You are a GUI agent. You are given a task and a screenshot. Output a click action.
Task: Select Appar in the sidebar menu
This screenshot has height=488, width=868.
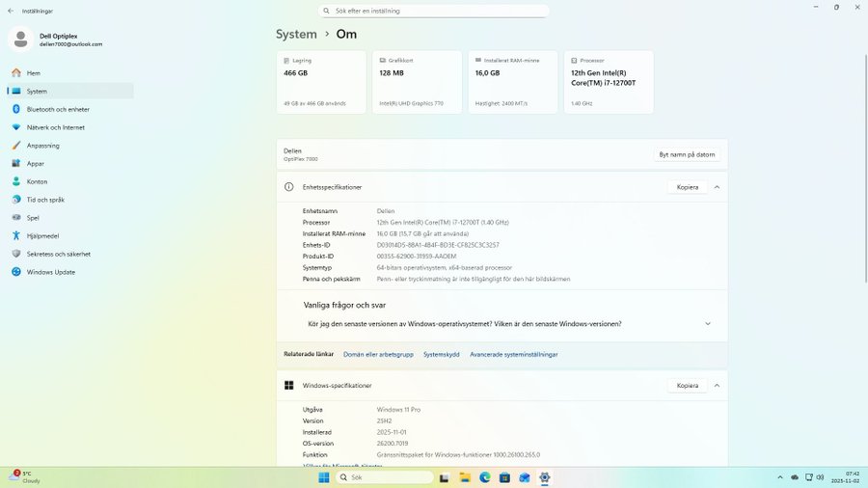tap(35, 164)
